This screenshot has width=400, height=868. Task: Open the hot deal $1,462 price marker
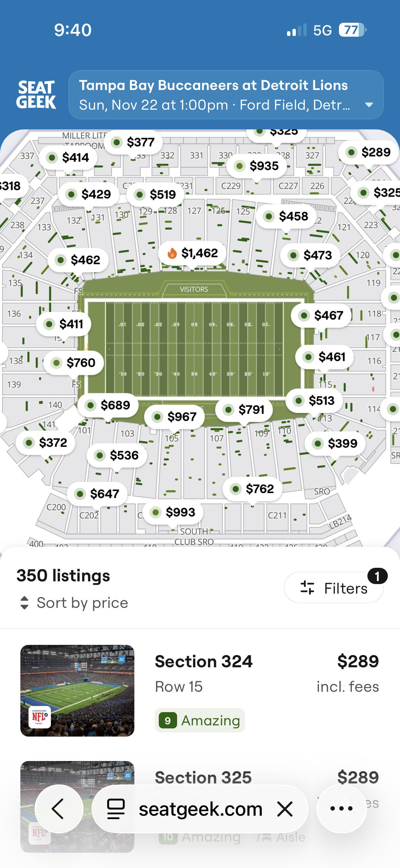click(x=193, y=253)
